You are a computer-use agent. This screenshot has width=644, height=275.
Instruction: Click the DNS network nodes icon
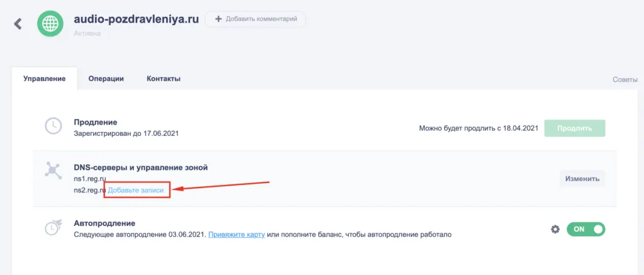click(x=53, y=171)
